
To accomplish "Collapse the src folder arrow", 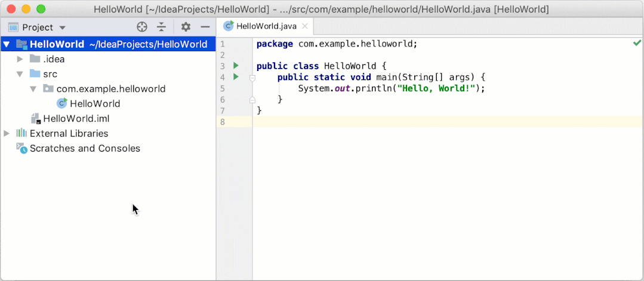I will click(20, 75).
